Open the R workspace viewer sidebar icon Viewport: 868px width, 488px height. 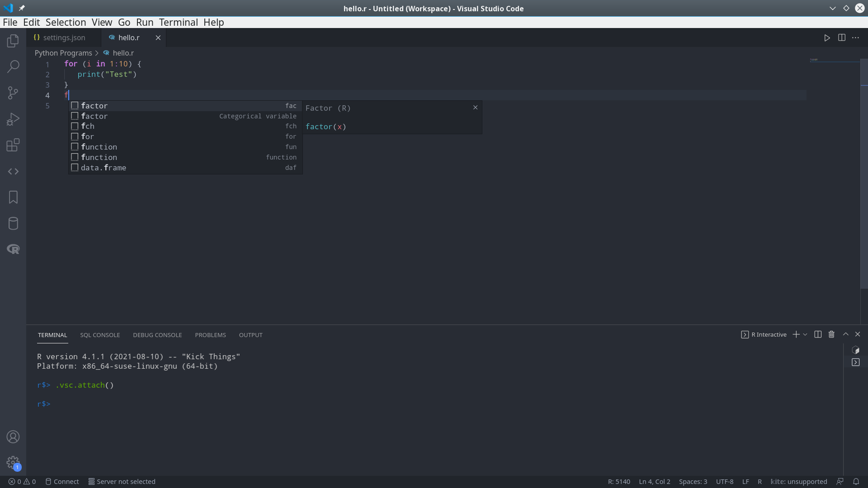(13, 249)
